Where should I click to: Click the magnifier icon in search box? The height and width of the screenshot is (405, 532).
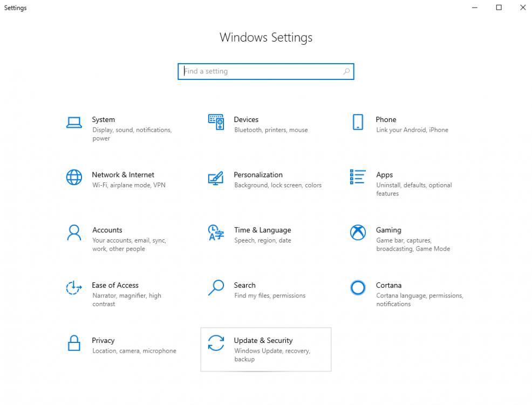pyautogui.click(x=346, y=71)
